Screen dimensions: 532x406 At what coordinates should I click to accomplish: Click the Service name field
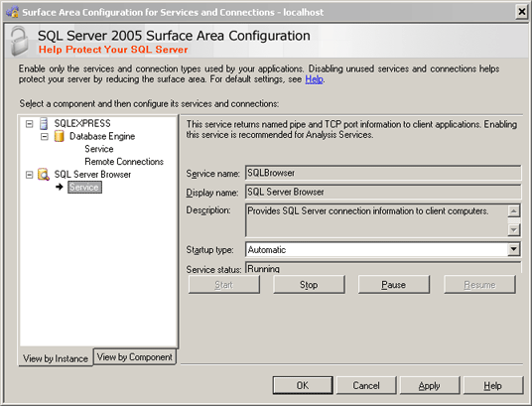[383, 173]
